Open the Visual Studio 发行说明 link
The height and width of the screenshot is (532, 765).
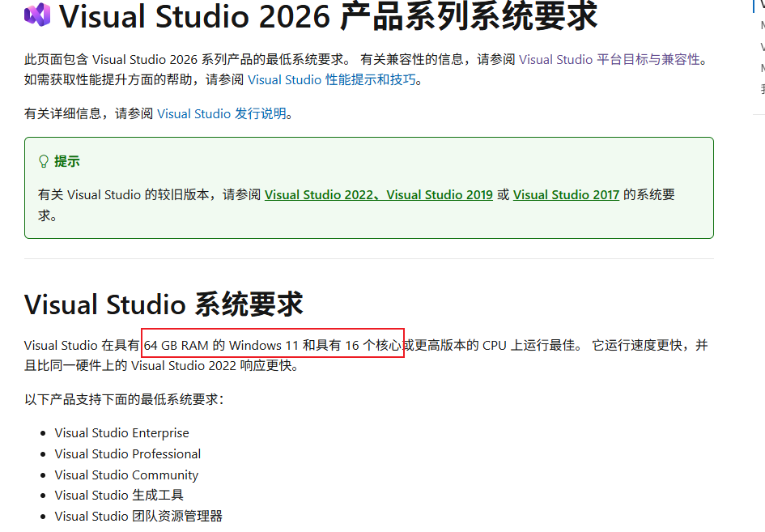[x=222, y=113]
